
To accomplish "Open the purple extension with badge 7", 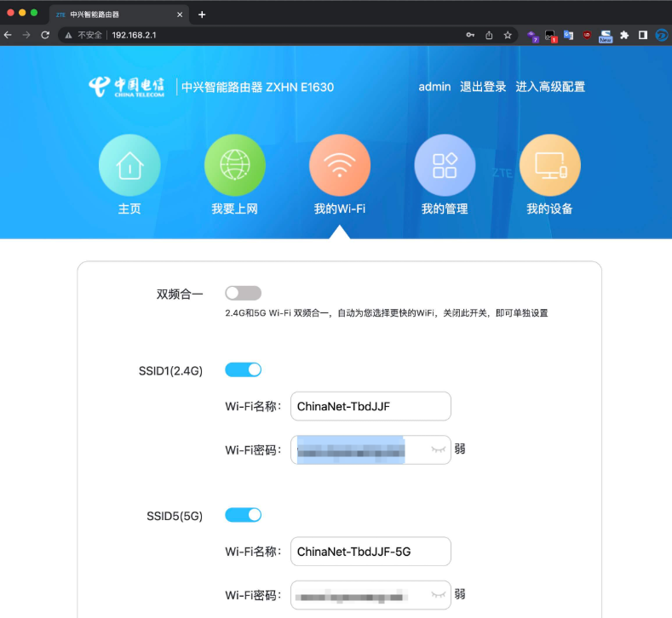I will (532, 36).
